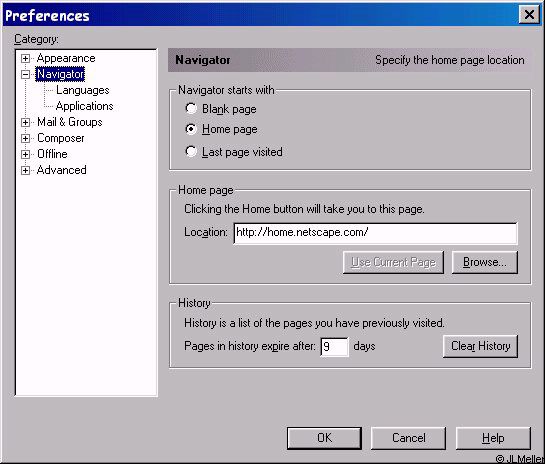Expand the Mail & Groups node
Viewport: 545px width, 464px height.
[x=25, y=122]
